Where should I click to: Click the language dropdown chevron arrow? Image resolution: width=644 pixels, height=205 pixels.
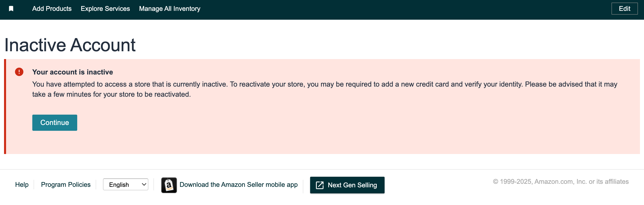point(144,185)
